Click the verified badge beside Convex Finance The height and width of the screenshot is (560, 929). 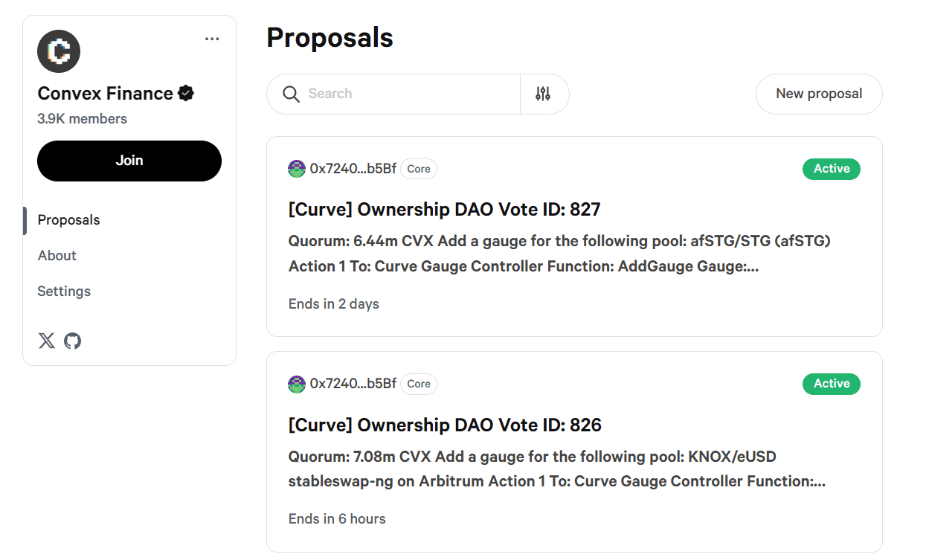point(186,94)
